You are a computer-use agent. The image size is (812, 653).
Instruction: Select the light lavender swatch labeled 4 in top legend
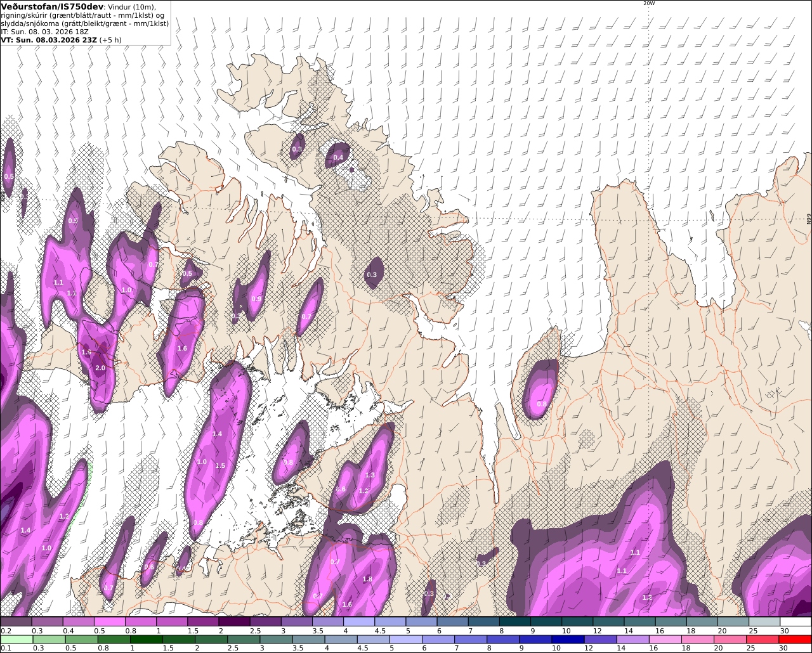pos(359,622)
